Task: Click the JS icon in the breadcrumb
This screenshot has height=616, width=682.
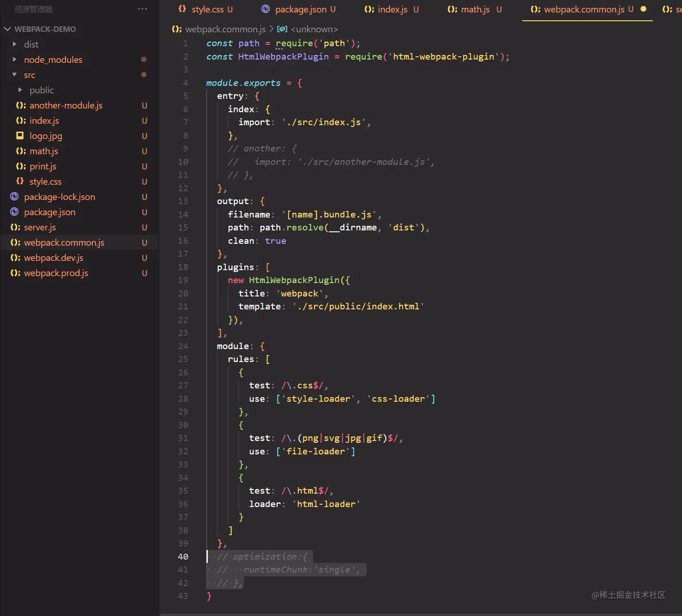Action: pyautogui.click(x=176, y=29)
